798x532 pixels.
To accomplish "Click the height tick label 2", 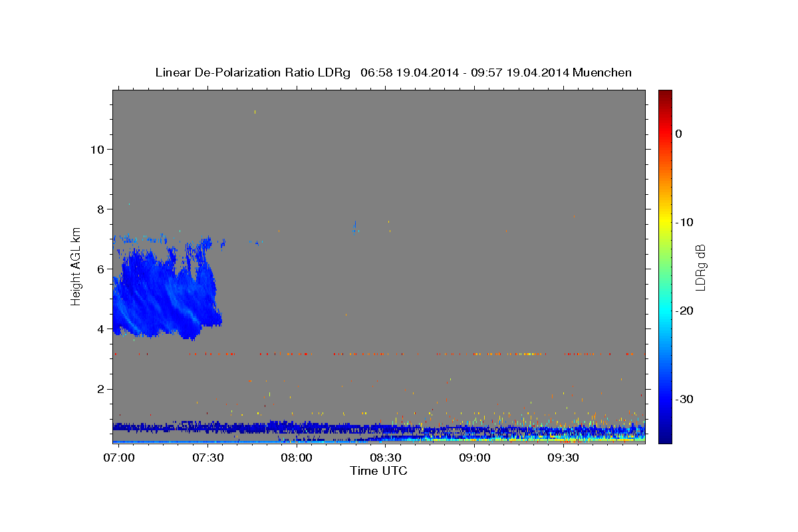I will [x=100, y=389].
